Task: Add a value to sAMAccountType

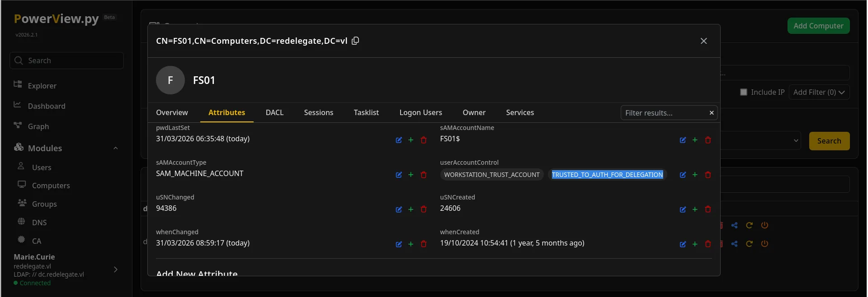Action: click(x=411, y=175)
